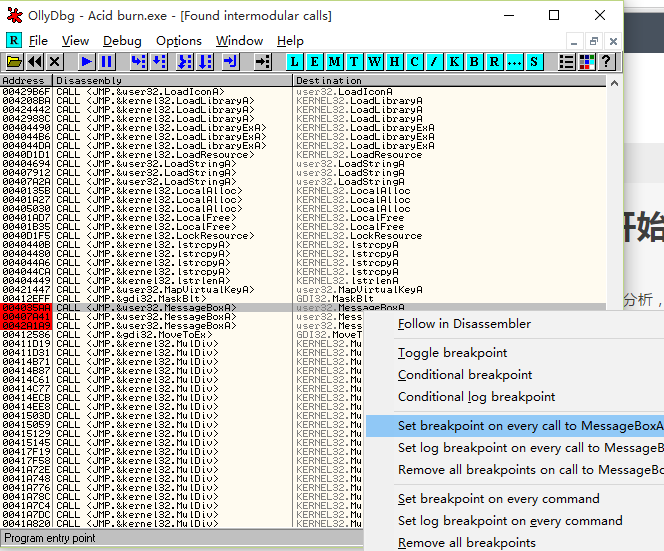Open the Window menu
This screenshot has height=551, width=664.
(x=239, y=41)
